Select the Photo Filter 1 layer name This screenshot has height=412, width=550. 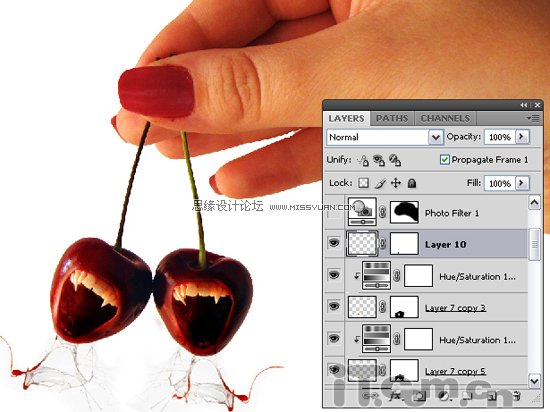(x=452, y=213)
